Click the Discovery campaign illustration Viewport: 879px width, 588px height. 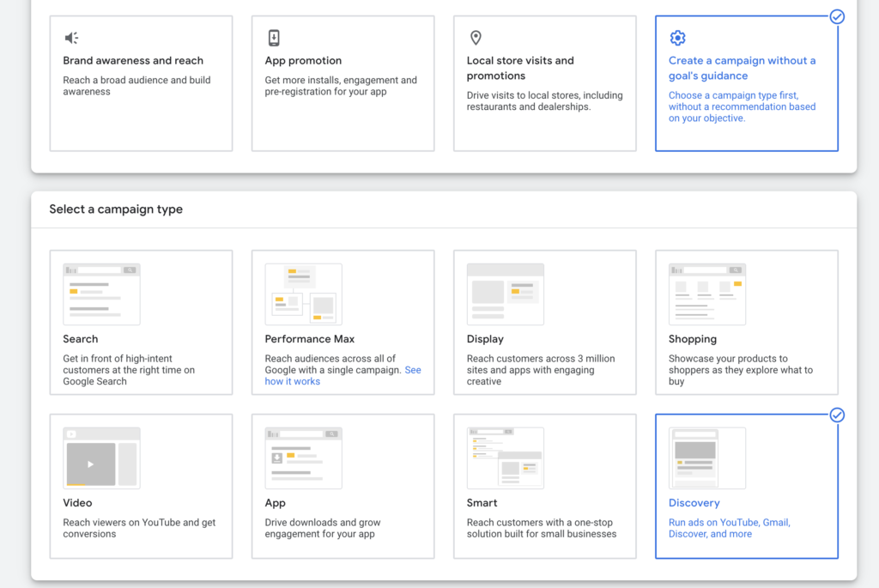[x=707, y=458]
